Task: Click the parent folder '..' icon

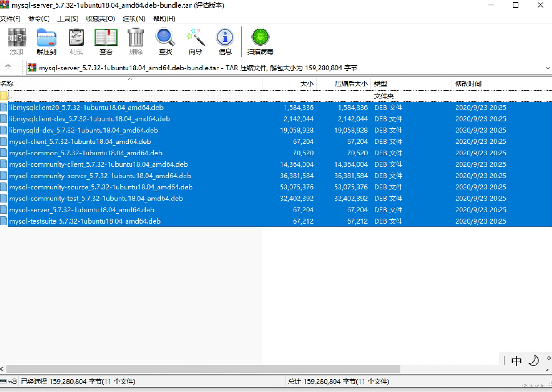Action: (x=4, y=96)
